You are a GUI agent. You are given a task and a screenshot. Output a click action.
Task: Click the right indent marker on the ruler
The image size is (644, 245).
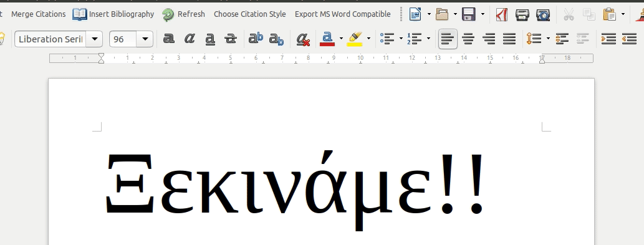pyautogui.click(x=542, y=60)
